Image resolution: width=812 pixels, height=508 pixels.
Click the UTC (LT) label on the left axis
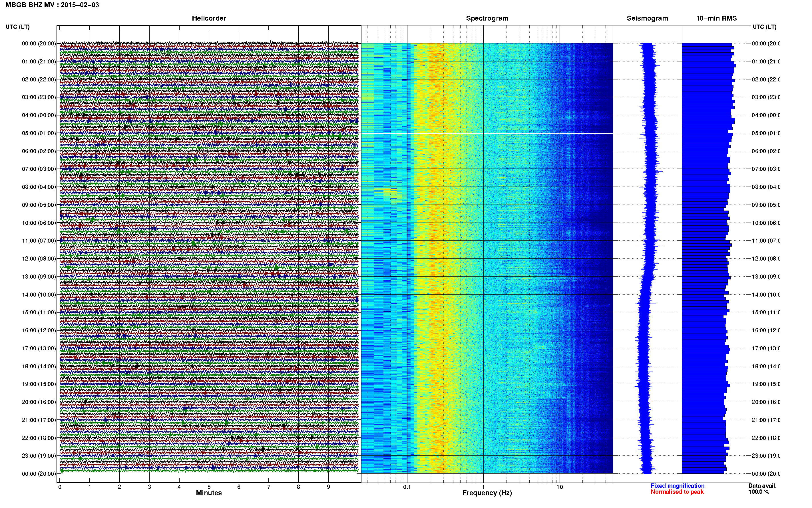click(17, 27)
